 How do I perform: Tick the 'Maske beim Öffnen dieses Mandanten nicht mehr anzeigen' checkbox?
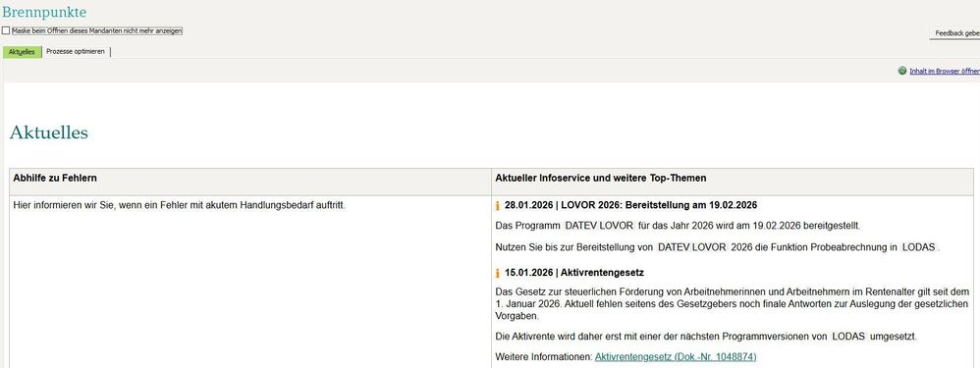click(6, 30)
